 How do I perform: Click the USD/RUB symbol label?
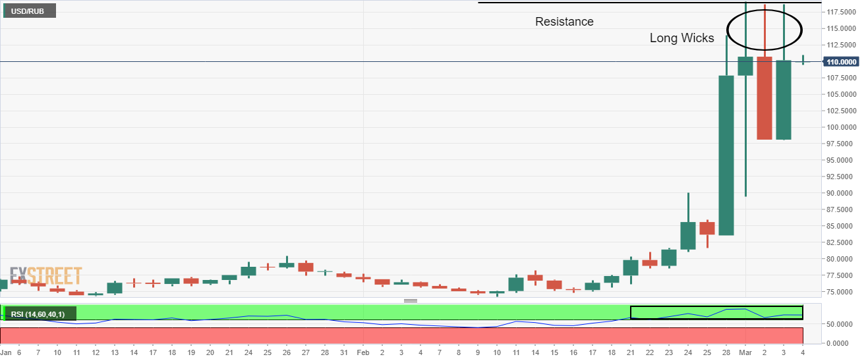28,10
